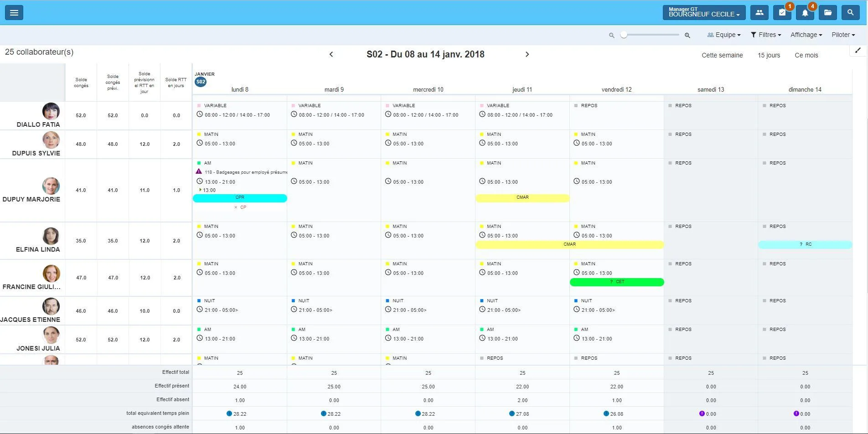Click the Effectif total row label
The width and height of the screenshot is (868, 434).
176,372
